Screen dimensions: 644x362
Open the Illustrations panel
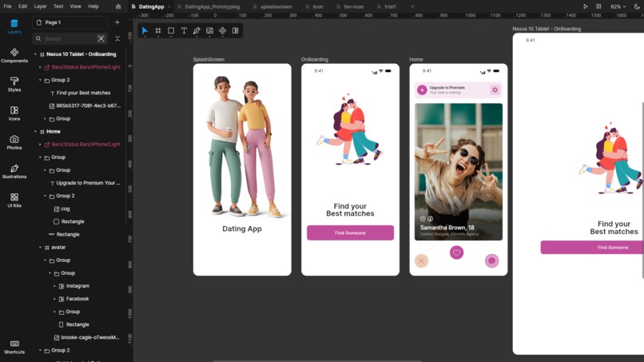14,171
